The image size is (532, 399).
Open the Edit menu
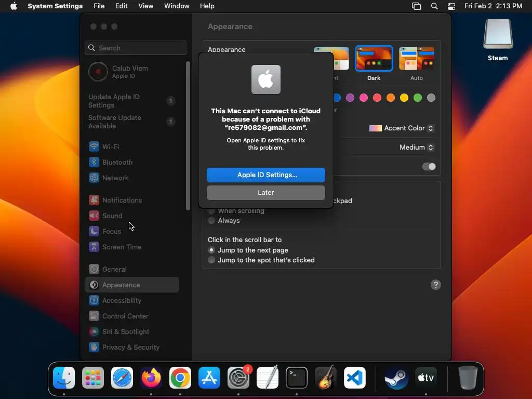tap(121, 6)
